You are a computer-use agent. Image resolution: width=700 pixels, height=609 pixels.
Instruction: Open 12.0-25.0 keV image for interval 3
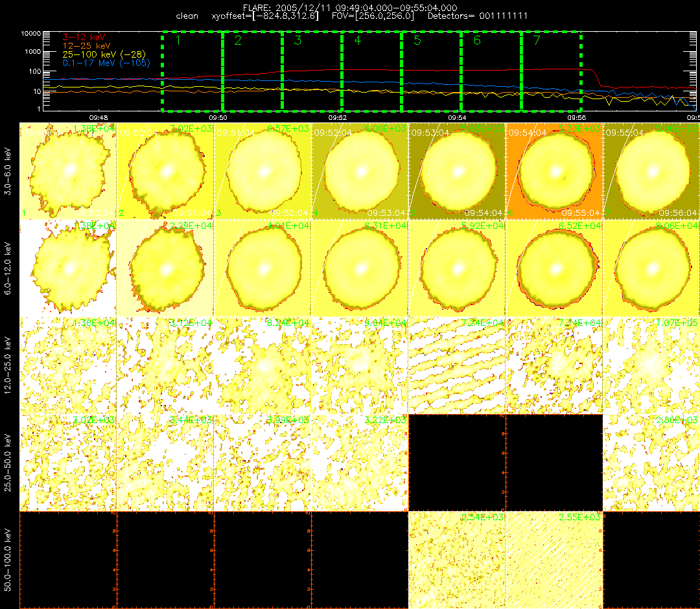262,365
